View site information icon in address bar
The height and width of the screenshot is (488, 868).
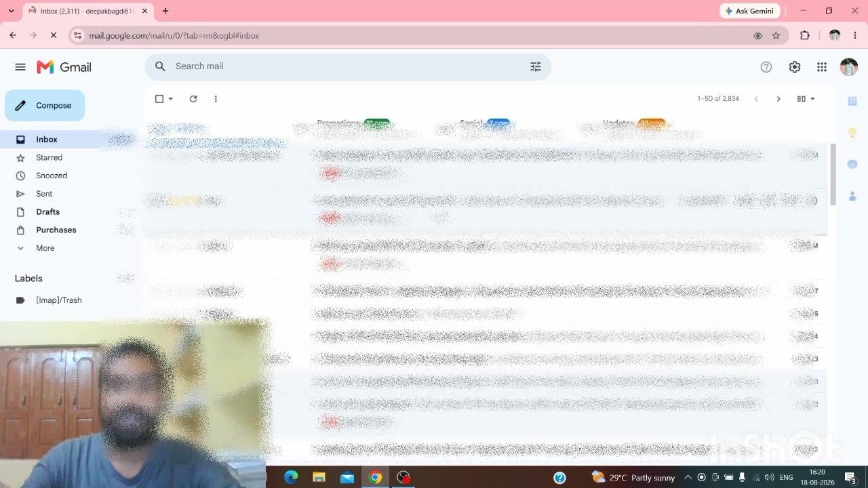pos(77,36)
